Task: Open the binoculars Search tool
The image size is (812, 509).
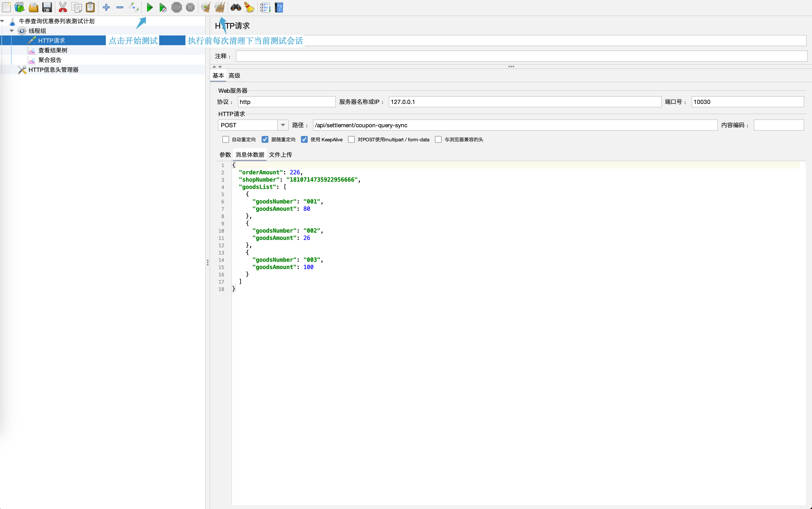Action: pyautogui.click(x=235, y=7)
